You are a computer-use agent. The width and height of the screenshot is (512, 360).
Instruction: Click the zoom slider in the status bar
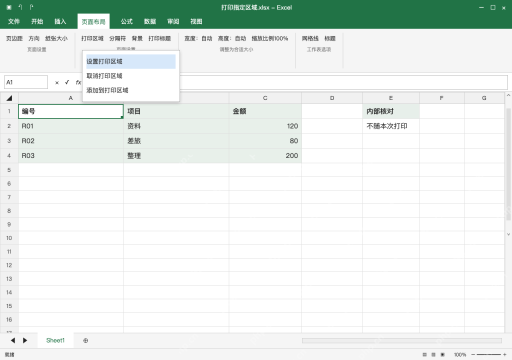[489, 355]
